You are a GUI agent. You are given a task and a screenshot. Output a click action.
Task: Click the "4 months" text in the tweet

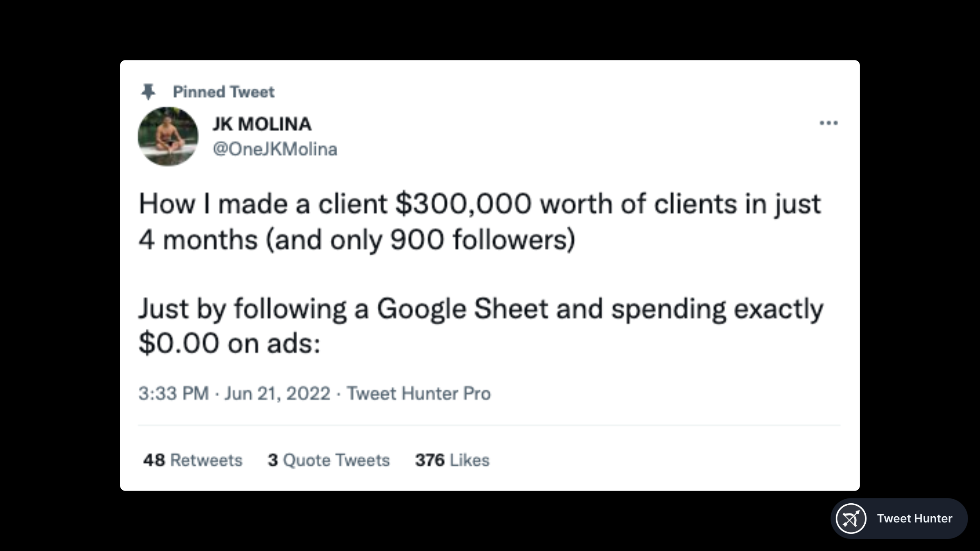[198, 240]
